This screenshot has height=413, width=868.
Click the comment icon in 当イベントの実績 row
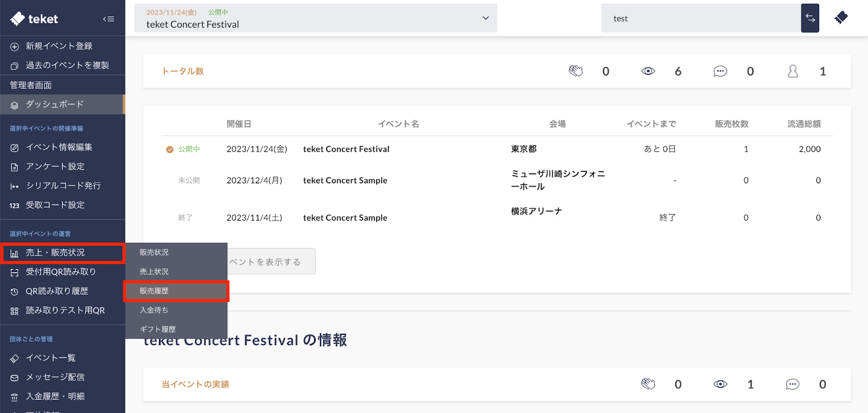(793, 384)
